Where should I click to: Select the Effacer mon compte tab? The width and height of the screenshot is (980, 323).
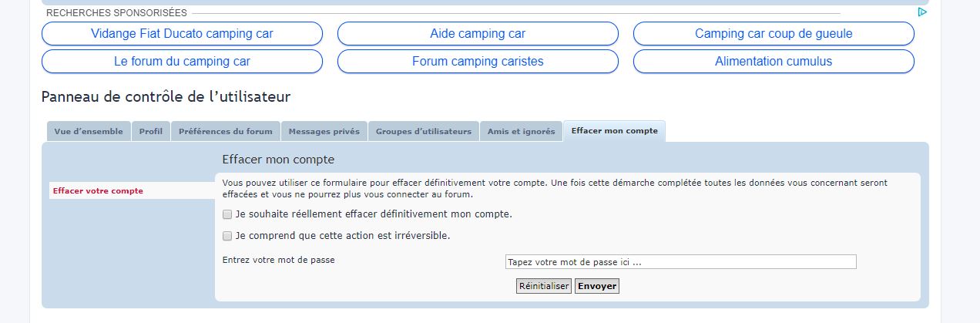tap(614, 131)
